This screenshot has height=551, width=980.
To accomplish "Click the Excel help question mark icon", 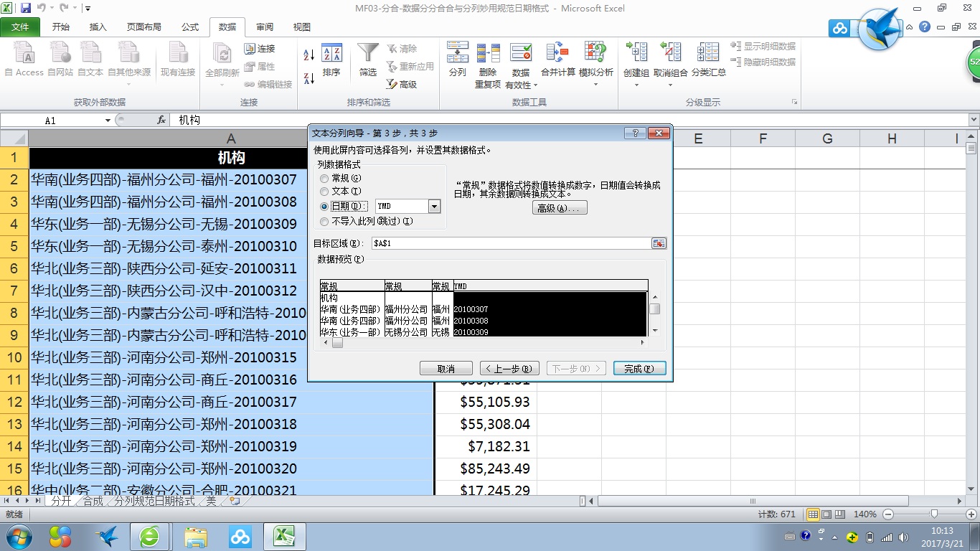I will tap(925, 27).
